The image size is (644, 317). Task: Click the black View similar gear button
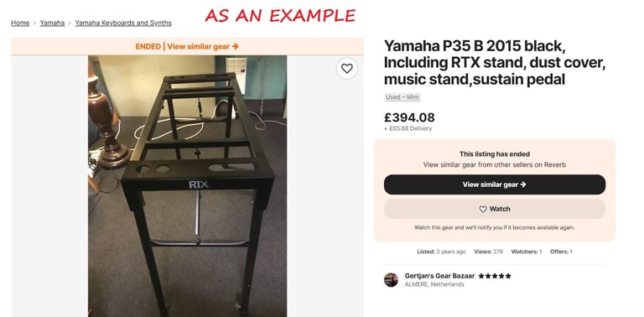pos(495,184)
